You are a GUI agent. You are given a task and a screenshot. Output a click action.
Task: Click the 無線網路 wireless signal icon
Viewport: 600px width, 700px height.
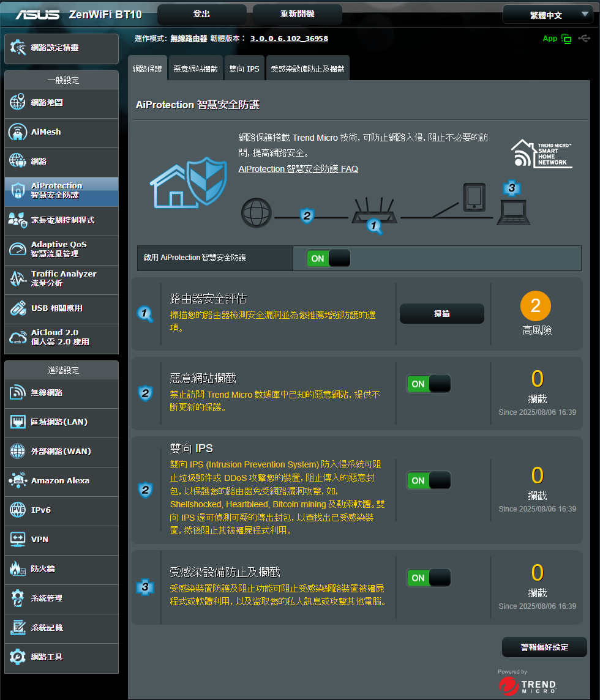[x=18, y=392]
